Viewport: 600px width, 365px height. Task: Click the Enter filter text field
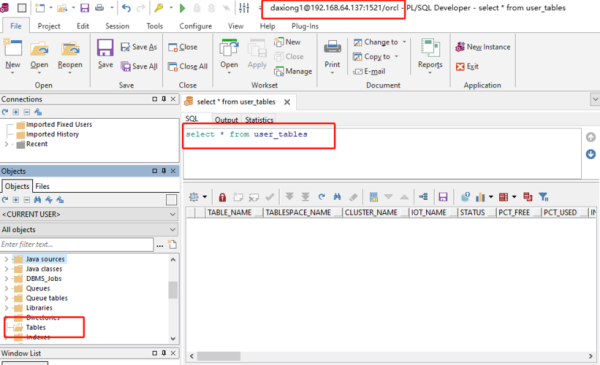(x=77, y=244)
